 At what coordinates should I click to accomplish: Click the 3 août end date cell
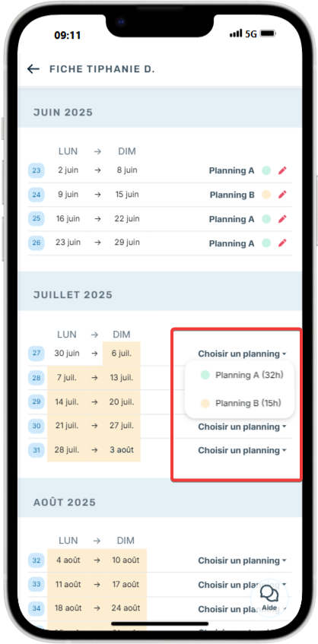[120, 449]
